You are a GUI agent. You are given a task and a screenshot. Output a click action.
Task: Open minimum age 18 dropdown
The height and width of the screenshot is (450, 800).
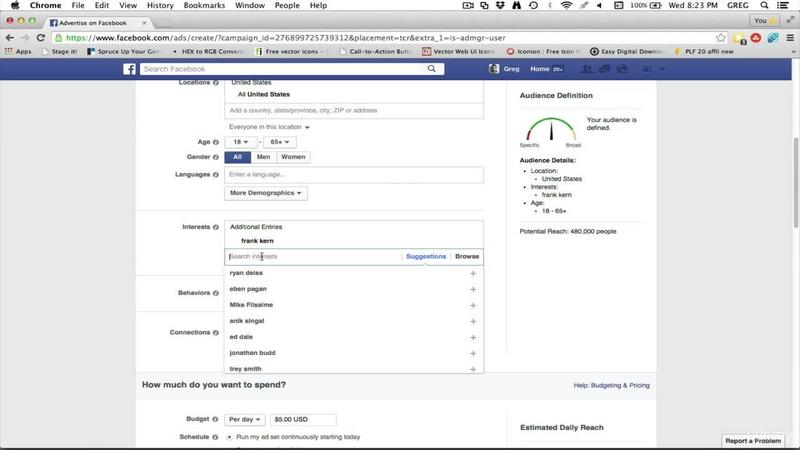(x=241, y=142)
